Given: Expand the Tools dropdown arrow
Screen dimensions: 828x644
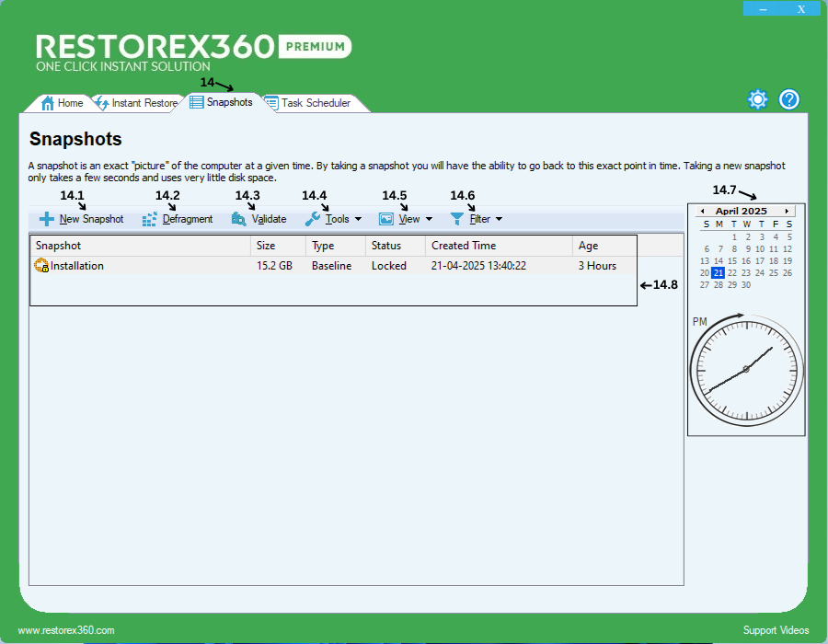Looking at the screenshot, I should coord(358,220).
